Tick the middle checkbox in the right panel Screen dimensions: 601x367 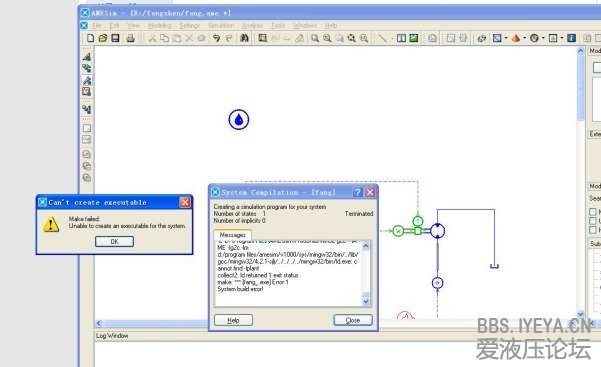[x=593, y=221]
